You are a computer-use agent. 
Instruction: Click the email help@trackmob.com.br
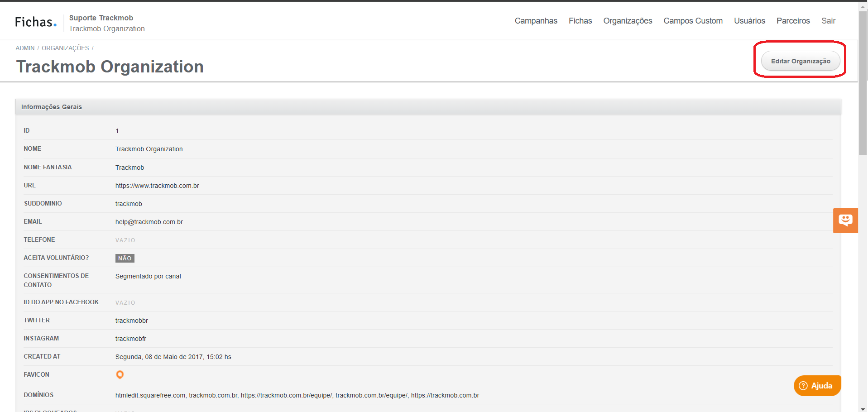click(149, 222)
